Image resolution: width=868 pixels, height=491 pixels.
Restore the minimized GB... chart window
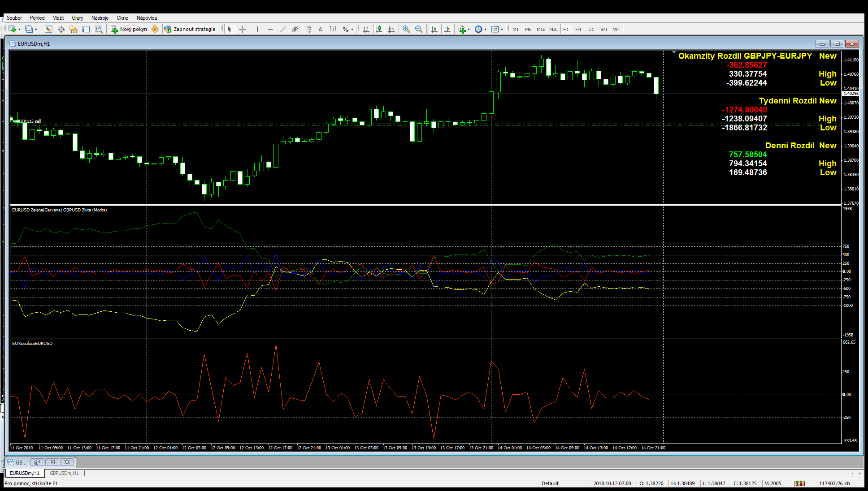[x=37, y=462]
